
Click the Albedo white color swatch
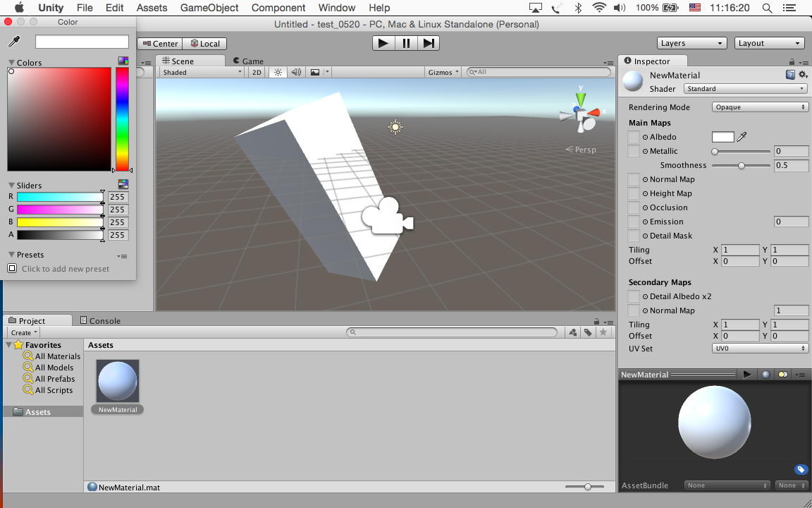coord(722,137)
